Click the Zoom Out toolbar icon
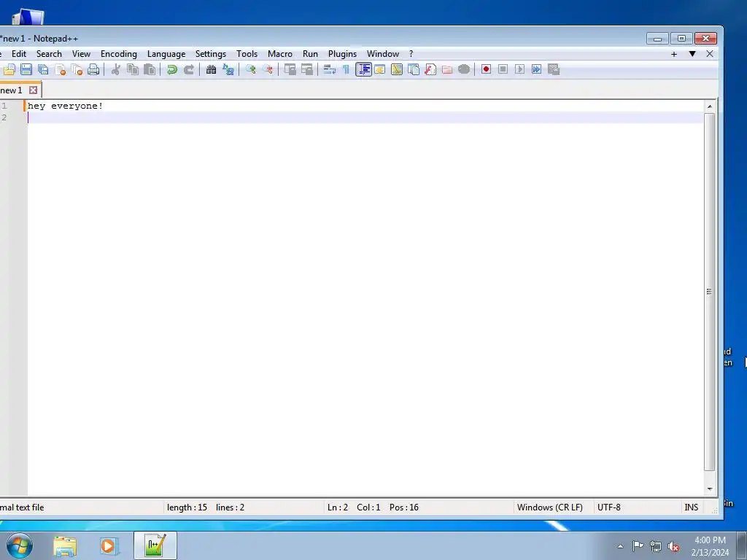 [268, 69]
